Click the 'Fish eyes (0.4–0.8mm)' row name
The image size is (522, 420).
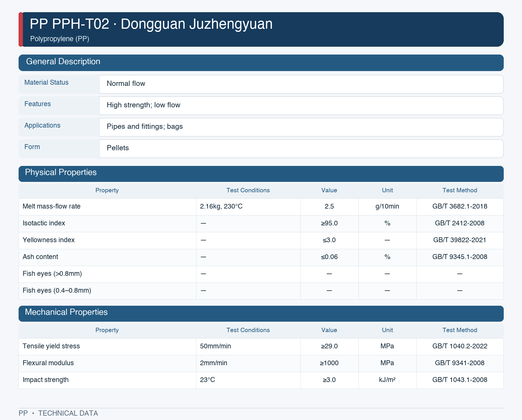coord(57,290)
